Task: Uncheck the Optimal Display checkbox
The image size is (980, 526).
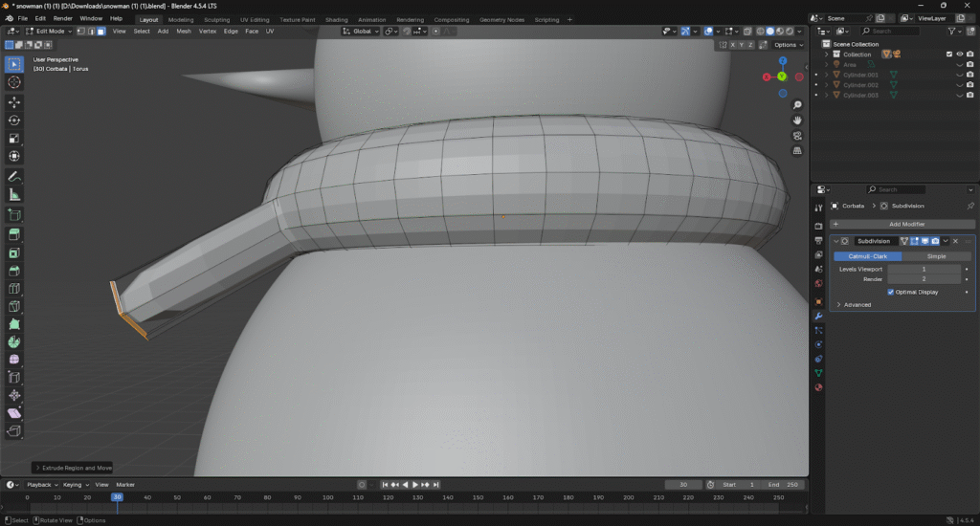Action: coord(892,292)
